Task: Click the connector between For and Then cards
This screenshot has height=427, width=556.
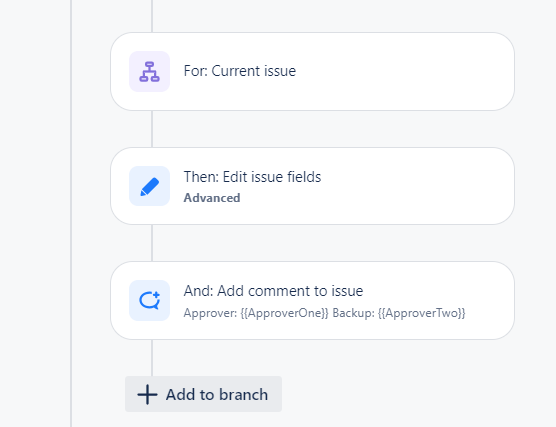Action: [152, 129]
